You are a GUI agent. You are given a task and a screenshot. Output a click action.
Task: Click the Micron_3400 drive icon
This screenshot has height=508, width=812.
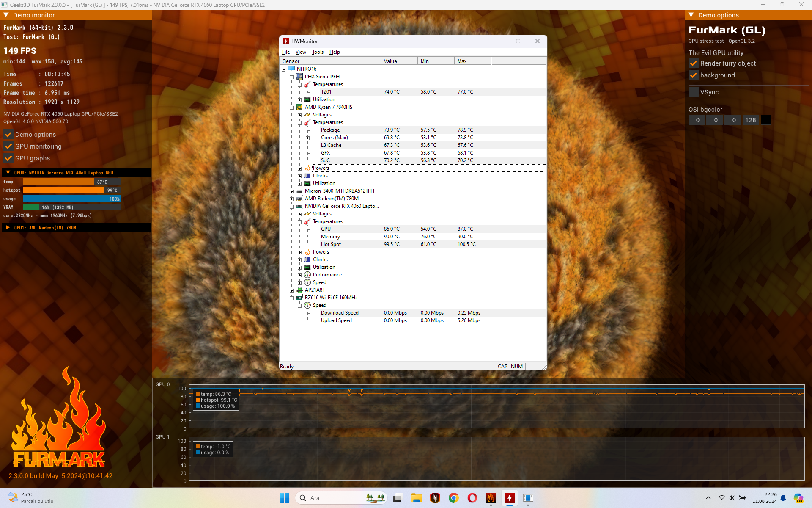[x=299, y=191]
